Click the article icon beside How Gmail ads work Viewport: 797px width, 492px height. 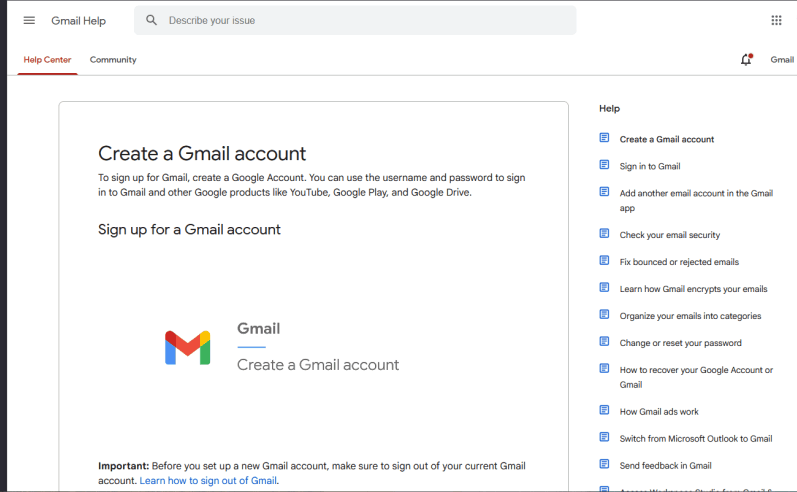(604, 410)
